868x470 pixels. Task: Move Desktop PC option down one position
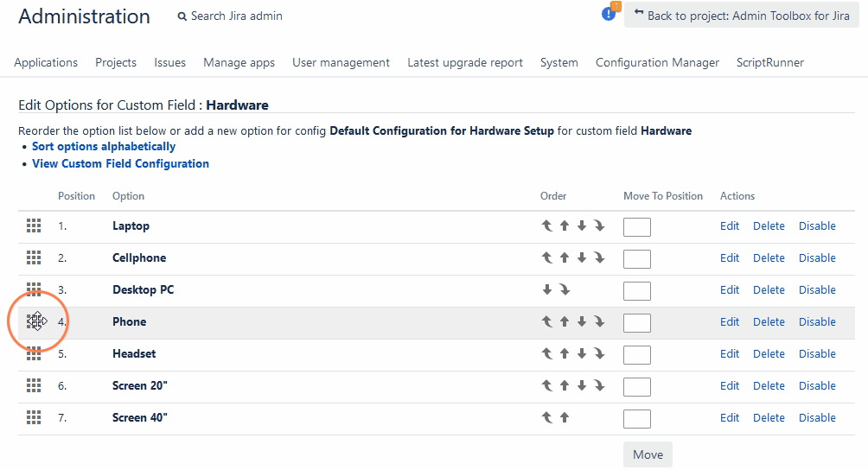pyautogui.click(x=547, y=290)
